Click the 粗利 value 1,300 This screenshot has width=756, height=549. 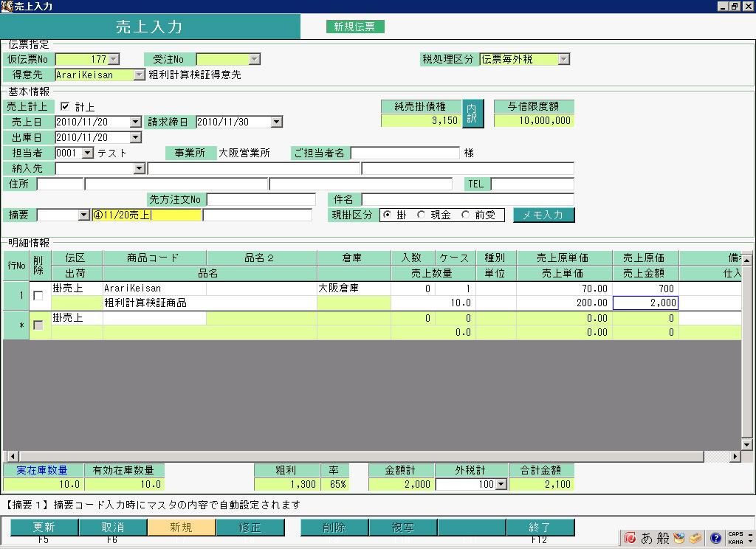[x=286, y=484]
